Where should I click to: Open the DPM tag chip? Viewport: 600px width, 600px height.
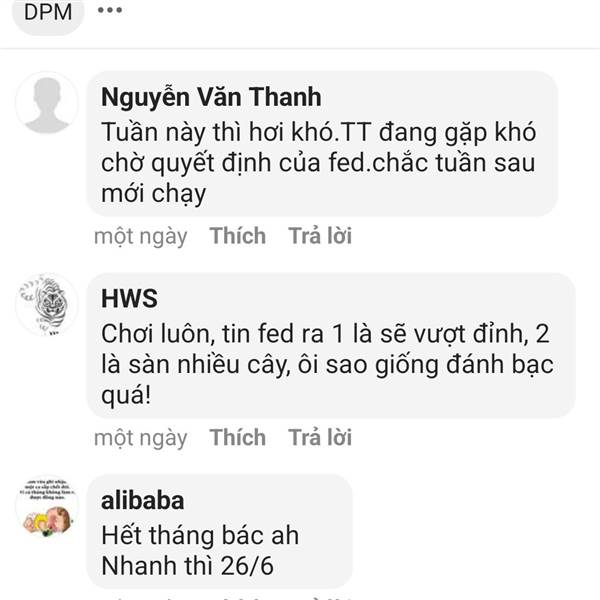[x=48, y=13]
